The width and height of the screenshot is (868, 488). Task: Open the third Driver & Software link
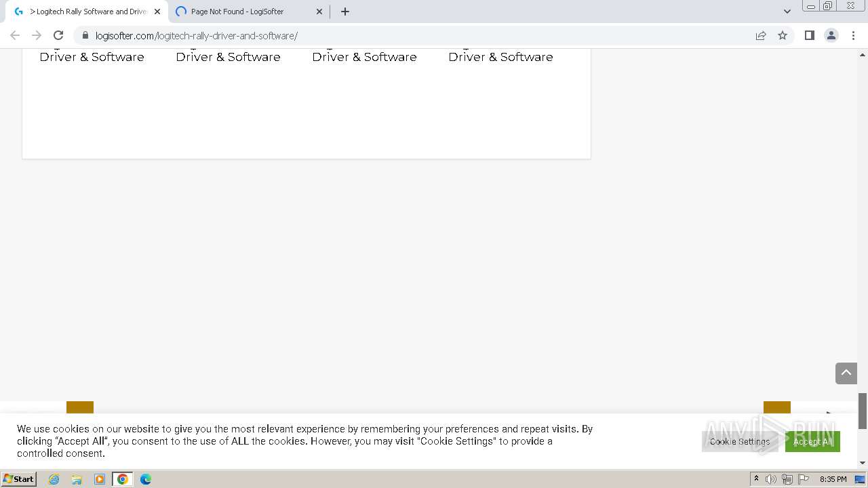[x=364, y=57]
